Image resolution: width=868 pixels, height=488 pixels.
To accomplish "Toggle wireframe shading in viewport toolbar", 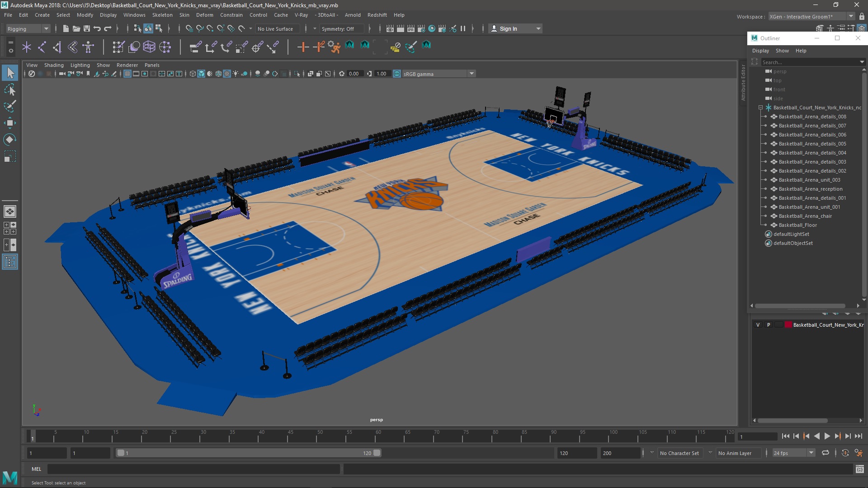I will pos(193,74).
